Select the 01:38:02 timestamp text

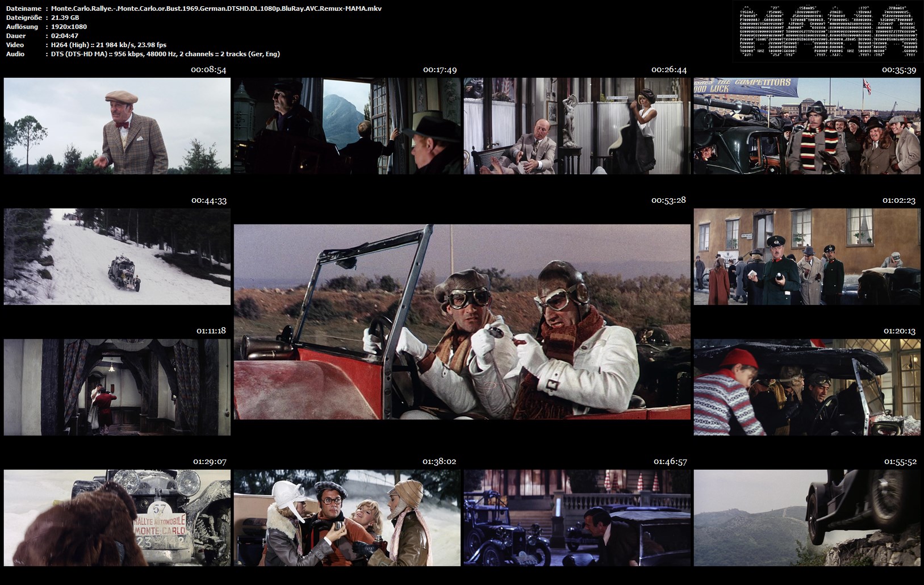(x=440, y=462)
